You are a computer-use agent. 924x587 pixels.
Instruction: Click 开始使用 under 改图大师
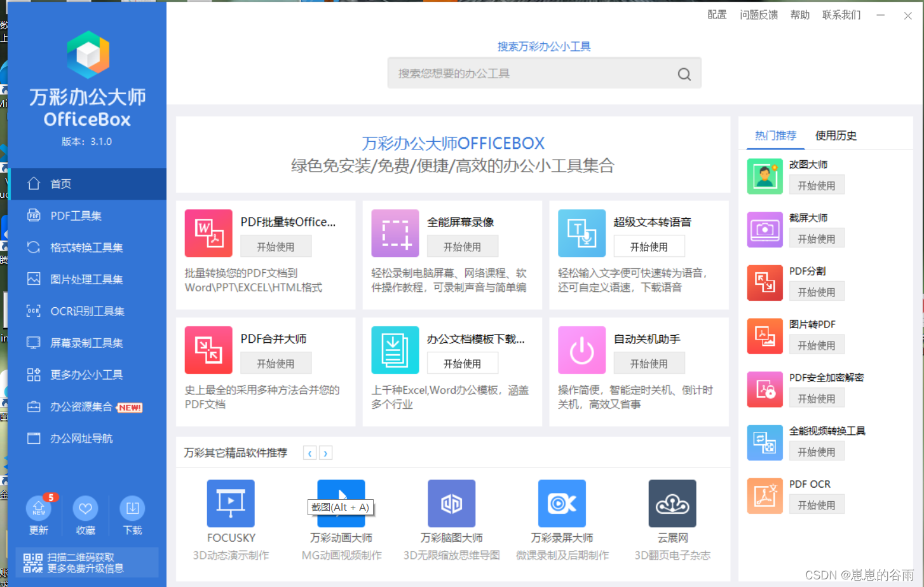(817, 186)
